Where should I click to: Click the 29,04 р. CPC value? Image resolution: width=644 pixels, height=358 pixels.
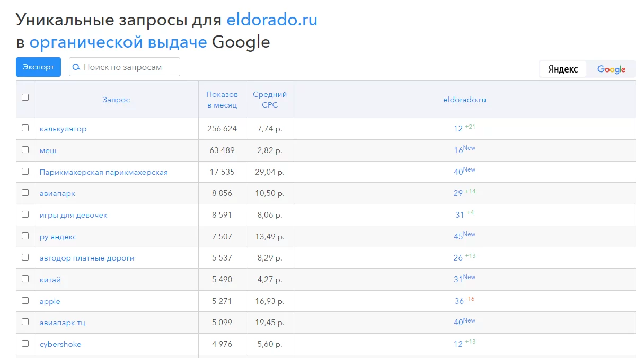(270, 172)
